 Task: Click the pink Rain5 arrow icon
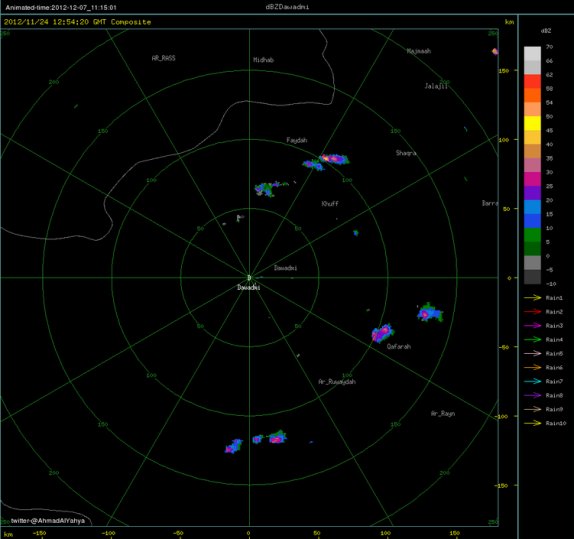[532, 353]
